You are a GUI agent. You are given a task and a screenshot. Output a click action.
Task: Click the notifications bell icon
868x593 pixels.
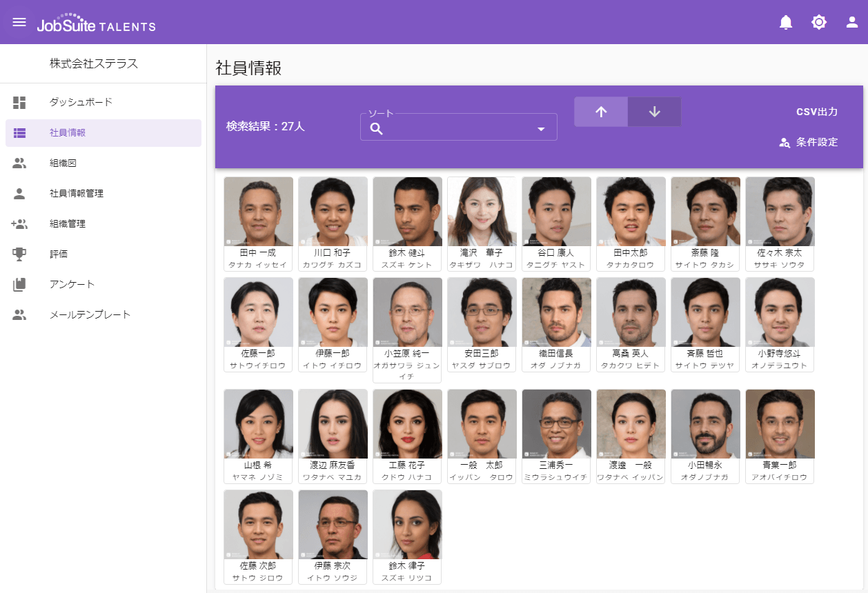(x=786, y=22)
